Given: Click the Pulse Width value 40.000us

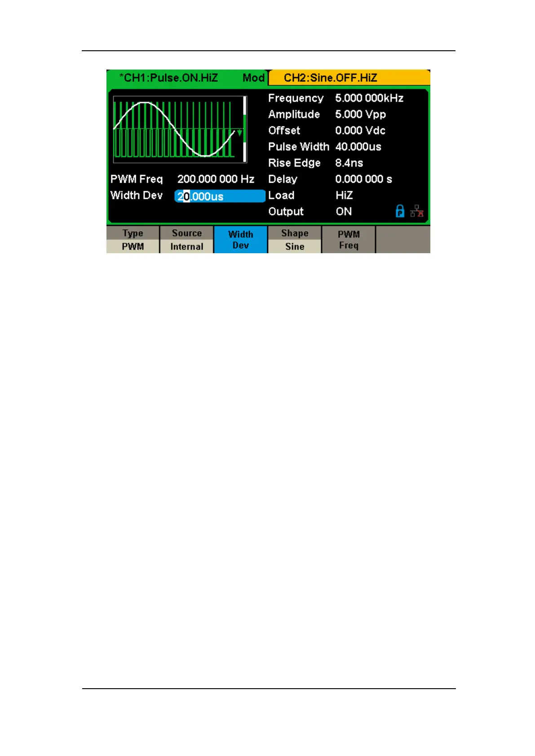Looking at the screenshot, I should (358, 147).
